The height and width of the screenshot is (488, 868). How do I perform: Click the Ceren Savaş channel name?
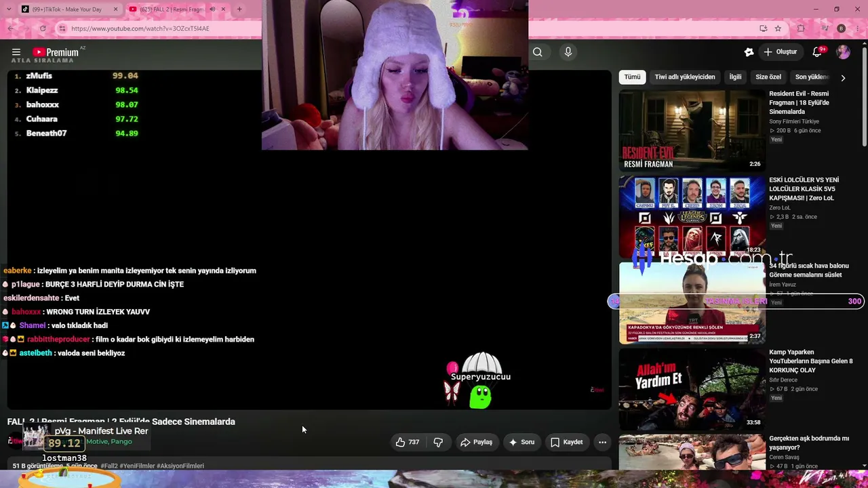pyautogui.click(x=784, y=457)
